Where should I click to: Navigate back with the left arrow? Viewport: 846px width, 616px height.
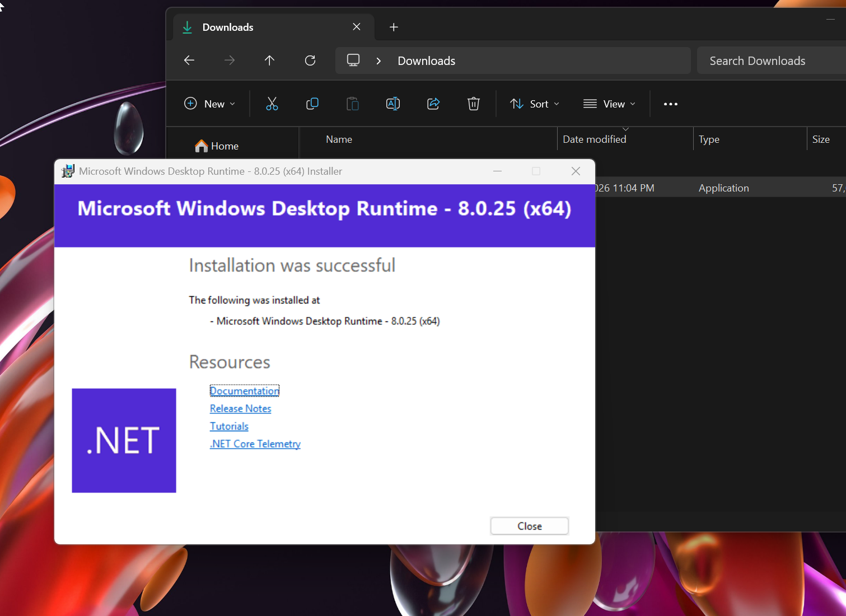coord(189,60)
